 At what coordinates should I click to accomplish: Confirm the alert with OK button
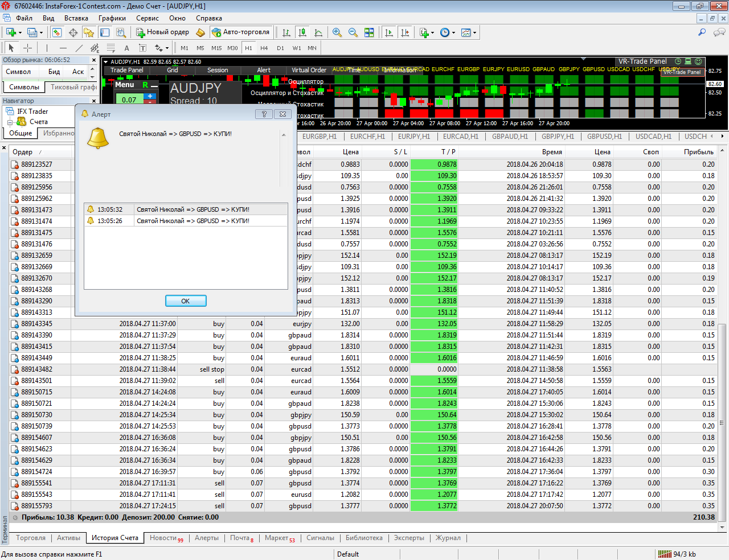point(186,301)
